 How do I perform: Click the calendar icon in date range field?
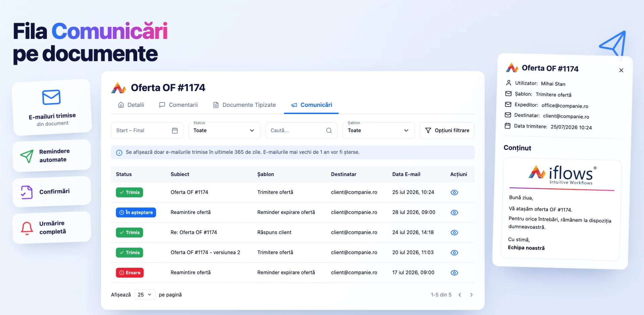tap(175, 130)
